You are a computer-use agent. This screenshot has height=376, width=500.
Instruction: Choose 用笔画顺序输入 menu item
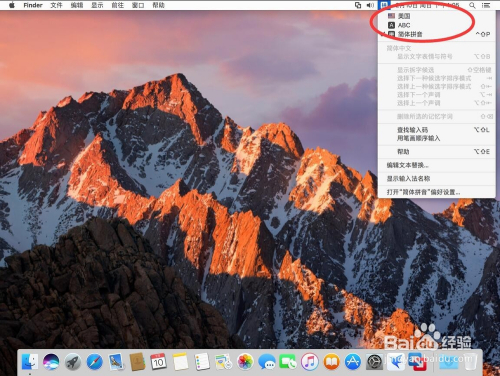pyautogui.click(x=436, y=138)
